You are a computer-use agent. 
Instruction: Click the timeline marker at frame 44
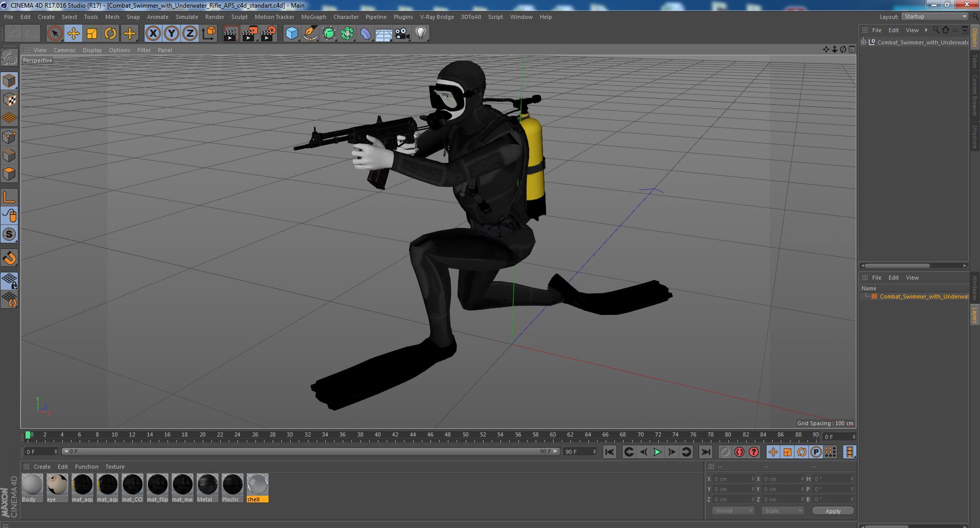click(413, 435)
